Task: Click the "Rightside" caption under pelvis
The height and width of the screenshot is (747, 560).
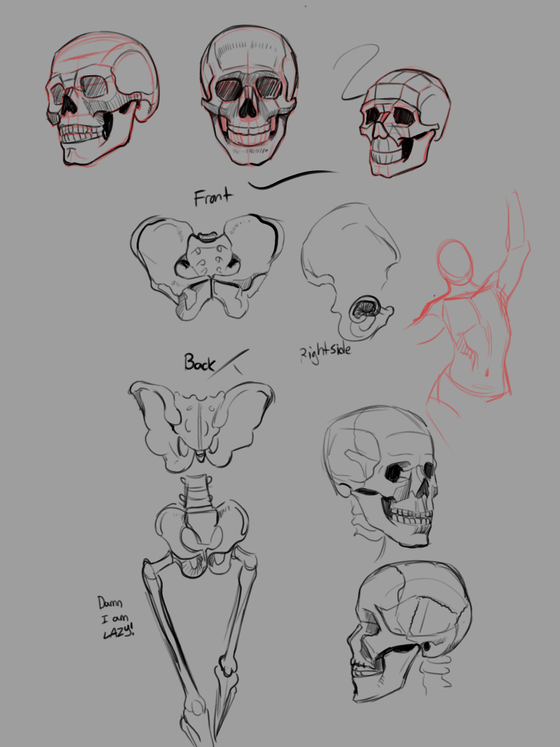Action: click(x=325, y=353)
